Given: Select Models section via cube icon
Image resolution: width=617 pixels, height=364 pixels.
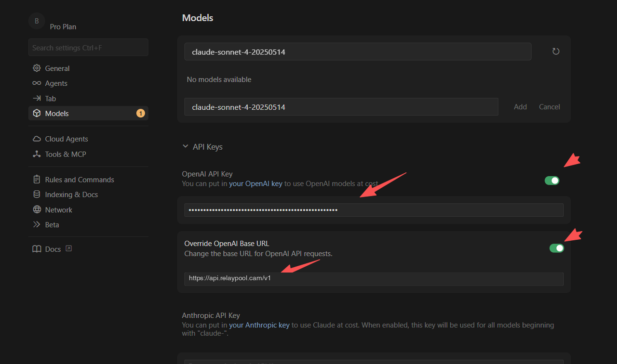Looking at the screenshot, I should click(x=37, y=113).
